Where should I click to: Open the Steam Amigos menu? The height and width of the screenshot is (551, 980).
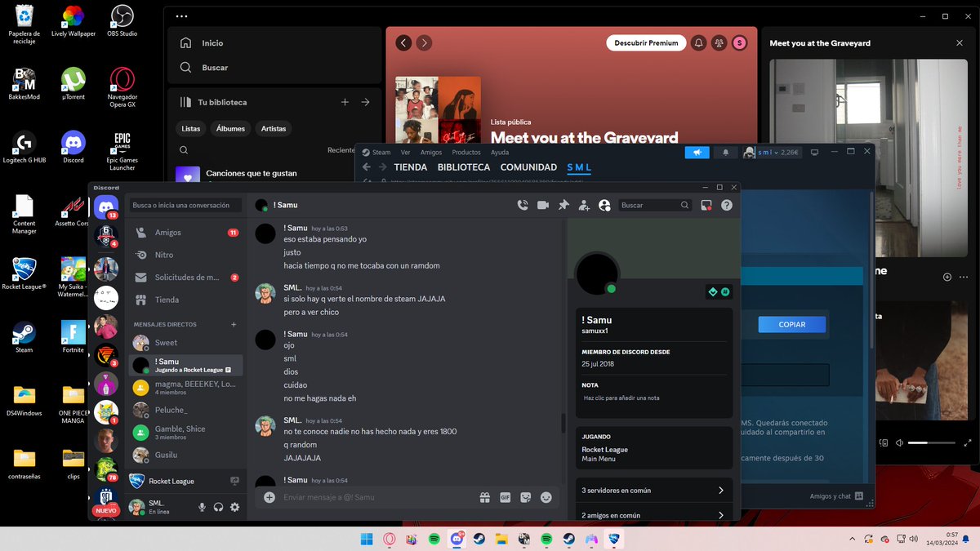pos(430,152)
